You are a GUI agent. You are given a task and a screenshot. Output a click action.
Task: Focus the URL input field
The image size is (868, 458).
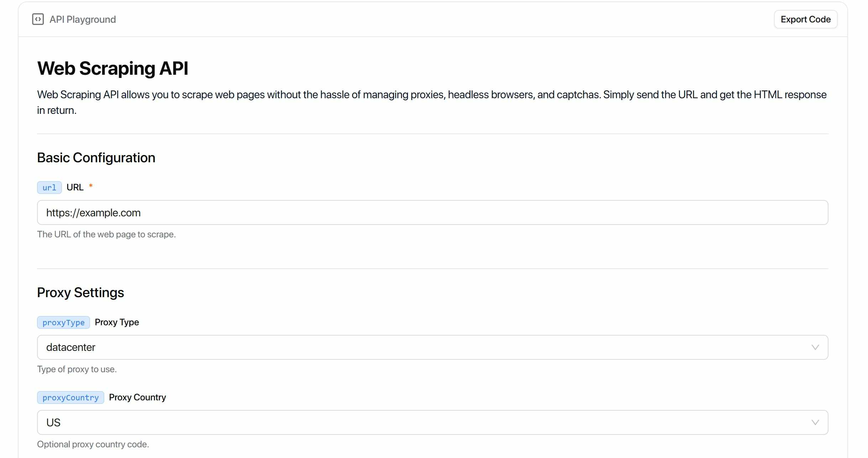point(432,212)
